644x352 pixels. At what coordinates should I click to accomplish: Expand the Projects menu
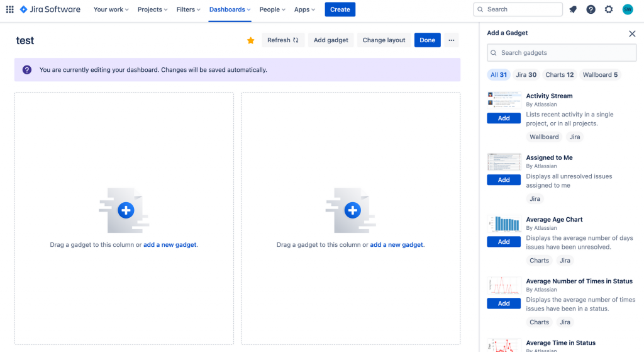click(152, 9)
